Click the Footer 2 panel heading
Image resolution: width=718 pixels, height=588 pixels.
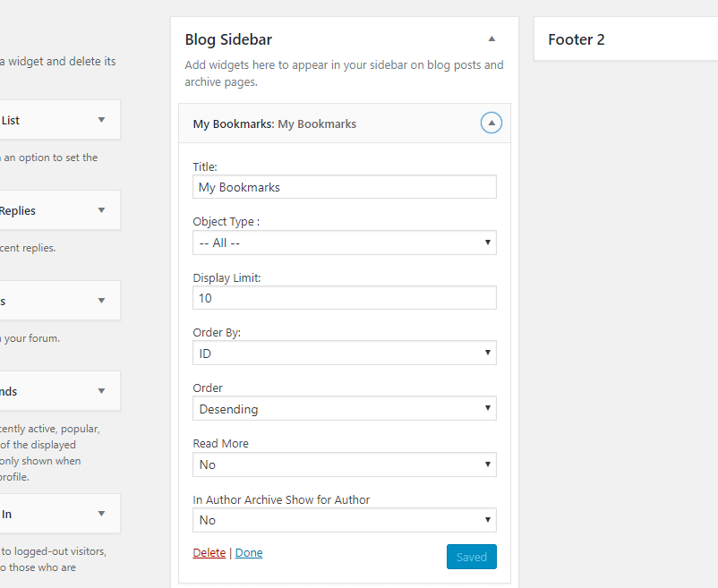coord(577,39)
